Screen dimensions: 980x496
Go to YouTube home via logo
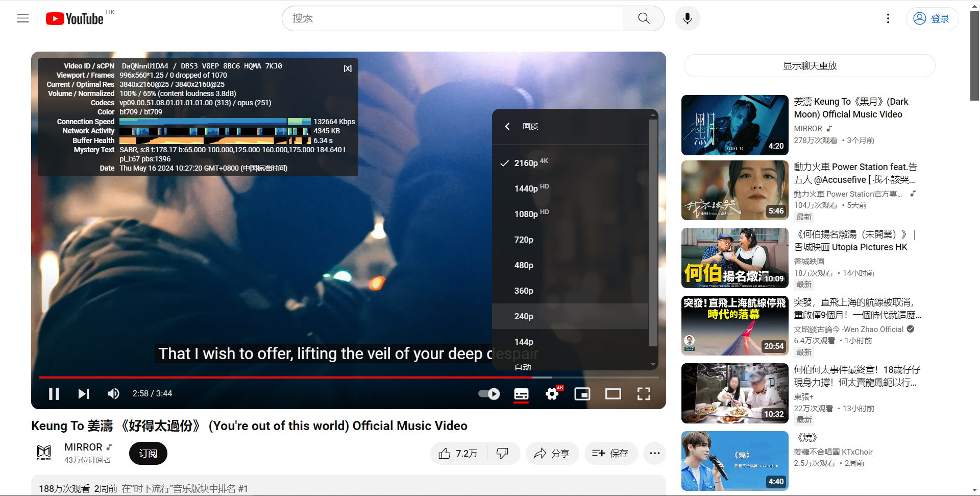[75, 19]
